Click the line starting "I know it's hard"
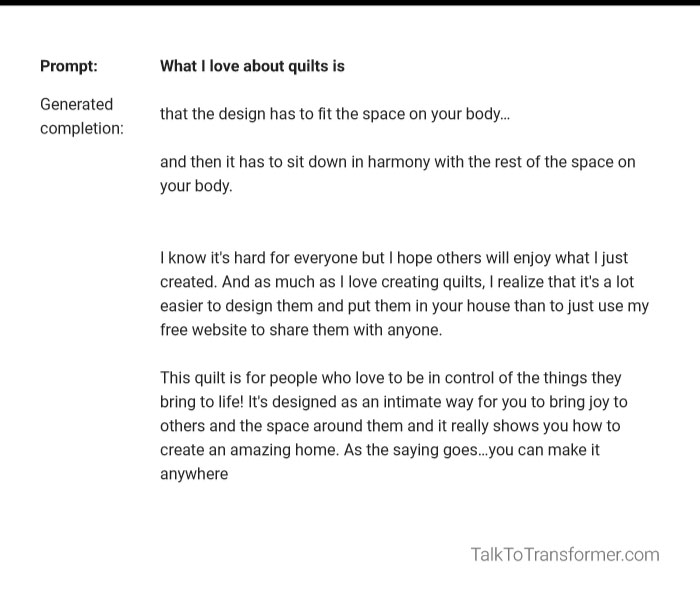 (x=394, y=258)
